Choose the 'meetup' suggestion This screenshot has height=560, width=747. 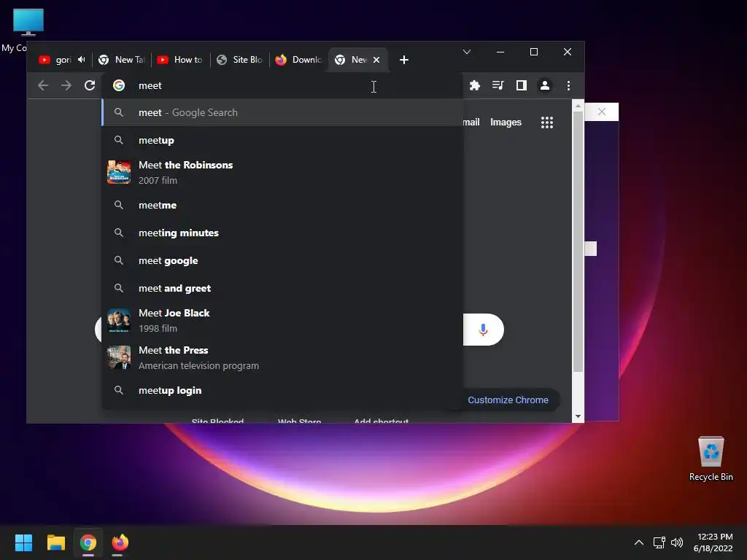tap(282, 141)
